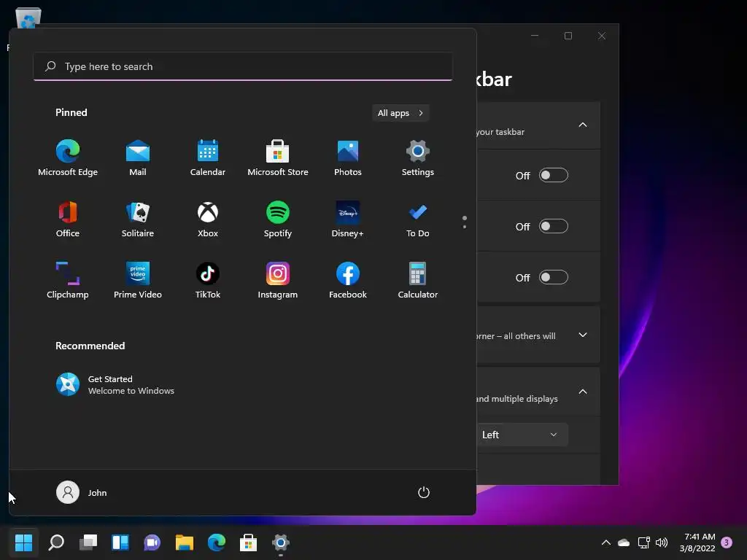
Task: Launch Clipchamp video editor
Action: point(68,281)
